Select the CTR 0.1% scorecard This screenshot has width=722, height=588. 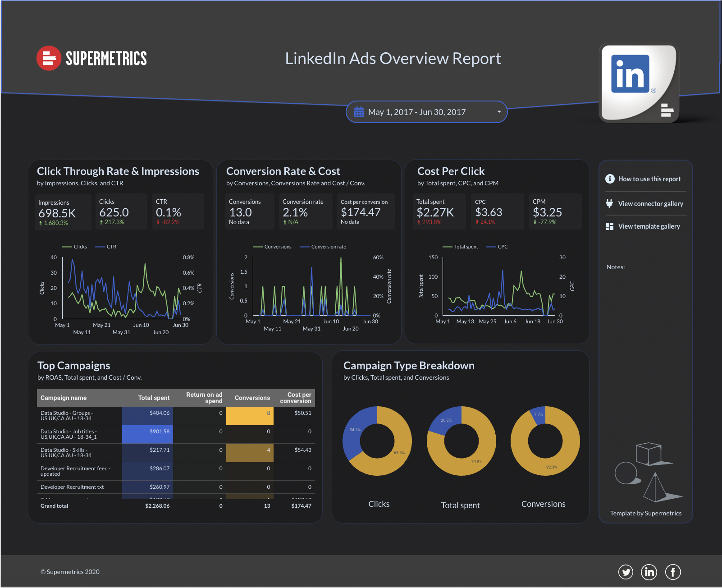click(x=178, y=211)
